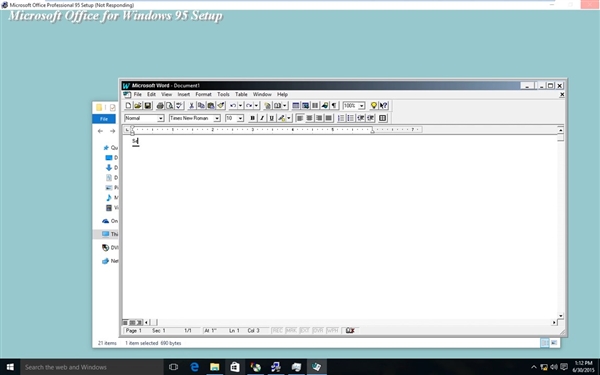The height and width of the screenshot is (375, 600).
Task: Open the Edit menu
Action: (x=152, y=95)
